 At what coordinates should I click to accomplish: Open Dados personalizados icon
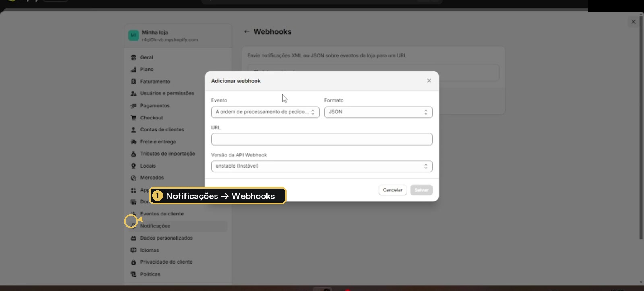134,238
